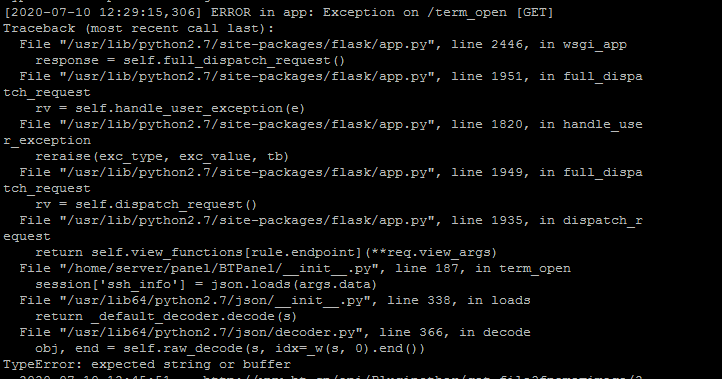The width and height of the screenshot is (722, 379).
Task: Click 'session['ssh_info'] = json.loads(args.data)' line
Action: tap(206, 285)
